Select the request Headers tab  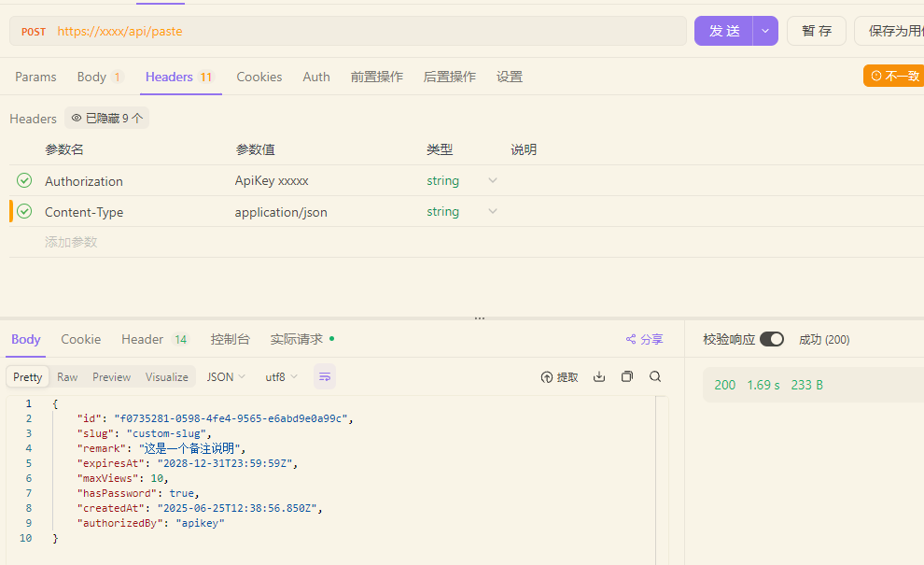point(180,77)
